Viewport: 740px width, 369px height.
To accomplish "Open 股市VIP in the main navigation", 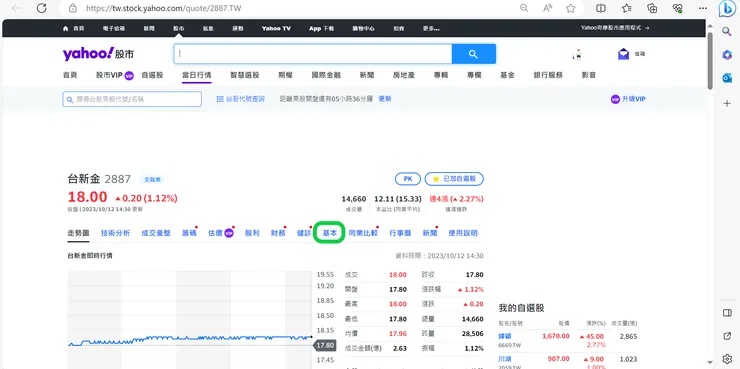I will pos(115,75).
